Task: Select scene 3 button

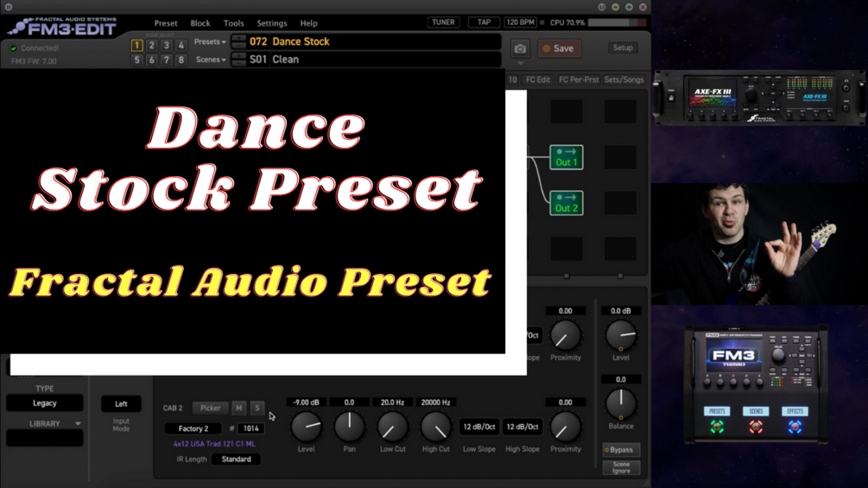Action: [x=166, y=46]
